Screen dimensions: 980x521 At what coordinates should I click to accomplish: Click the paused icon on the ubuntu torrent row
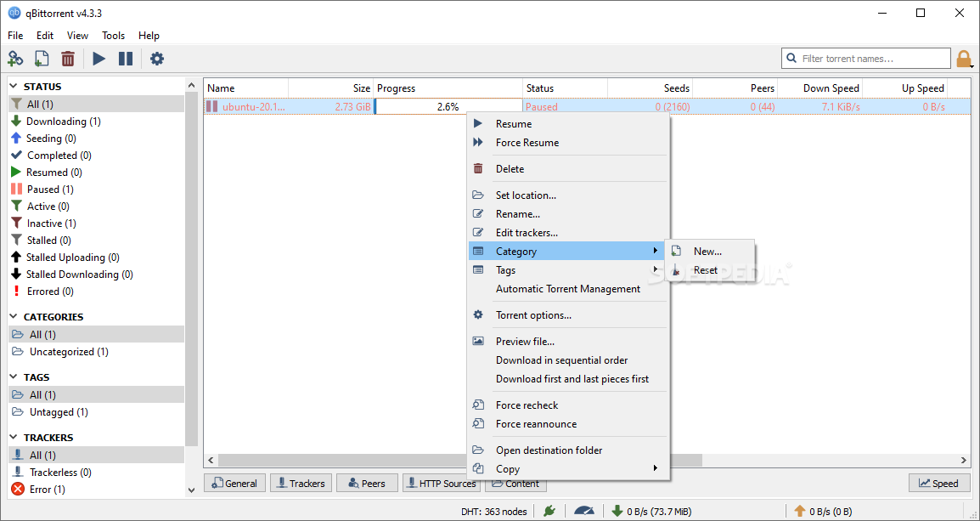(212, 107)
